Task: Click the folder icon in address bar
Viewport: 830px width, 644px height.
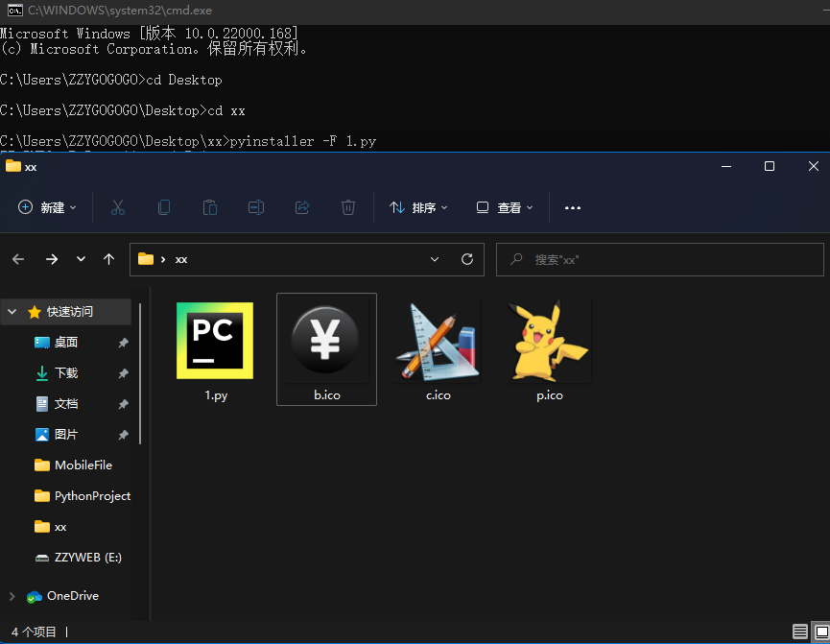Action: click(146, 259)
